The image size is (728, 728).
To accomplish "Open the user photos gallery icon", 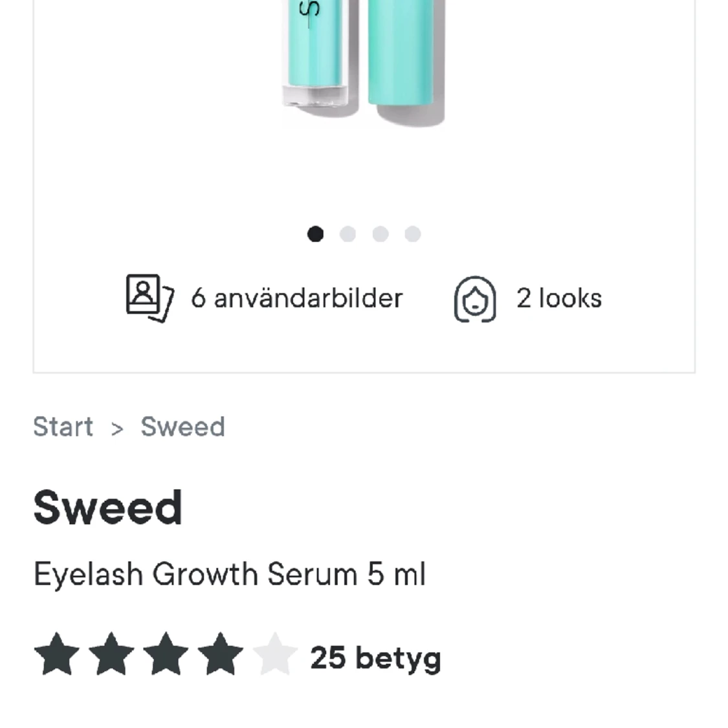I will point(150,298).
